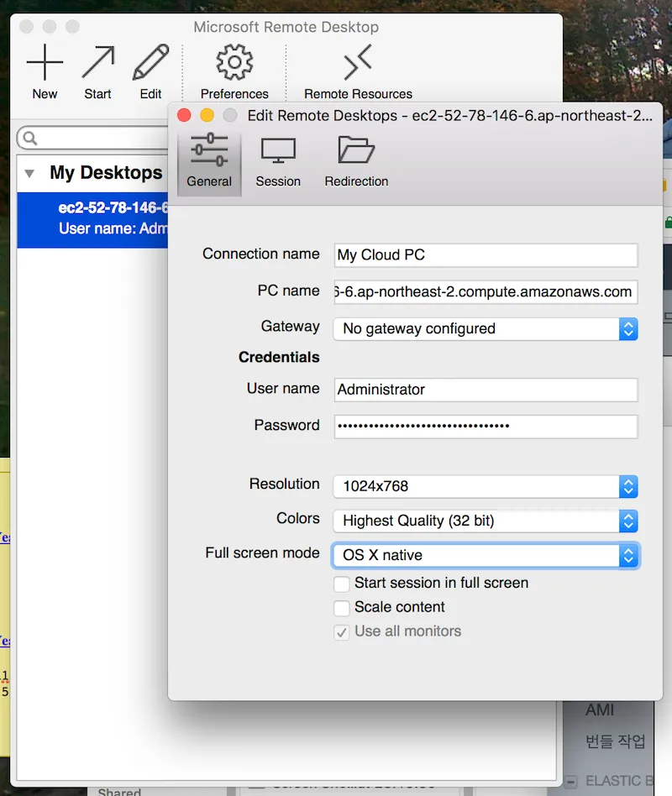Create a New remote desktop connection

(45, 72)
